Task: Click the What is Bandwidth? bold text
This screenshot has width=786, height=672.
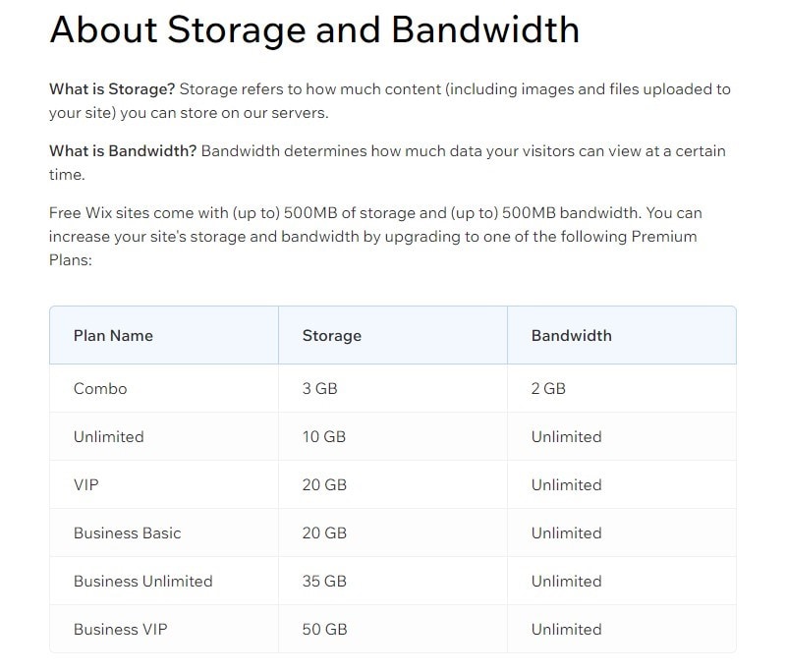Action: pyautogui.click(x=123, y=151)
